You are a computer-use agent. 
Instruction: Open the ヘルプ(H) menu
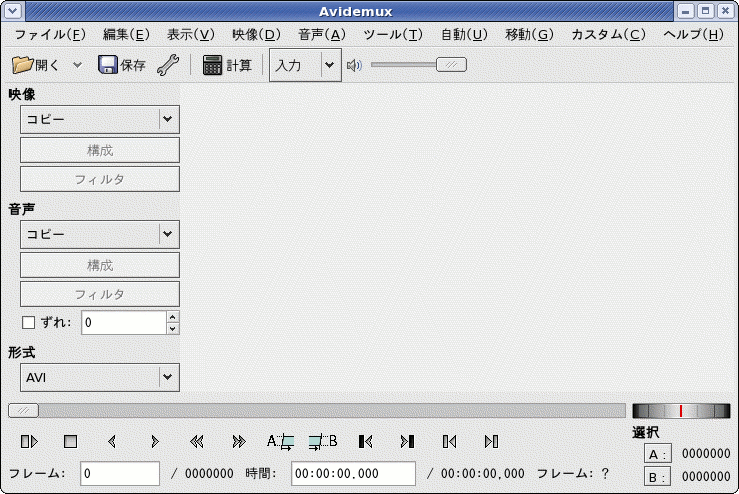pyautogui.click(x=693, y=34)
